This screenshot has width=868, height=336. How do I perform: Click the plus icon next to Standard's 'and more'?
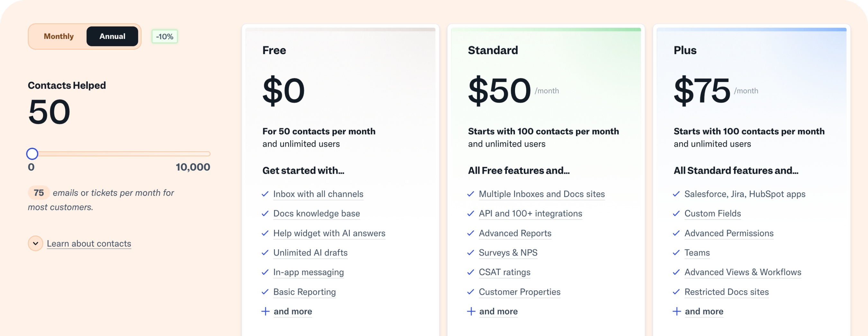(471, 311)
